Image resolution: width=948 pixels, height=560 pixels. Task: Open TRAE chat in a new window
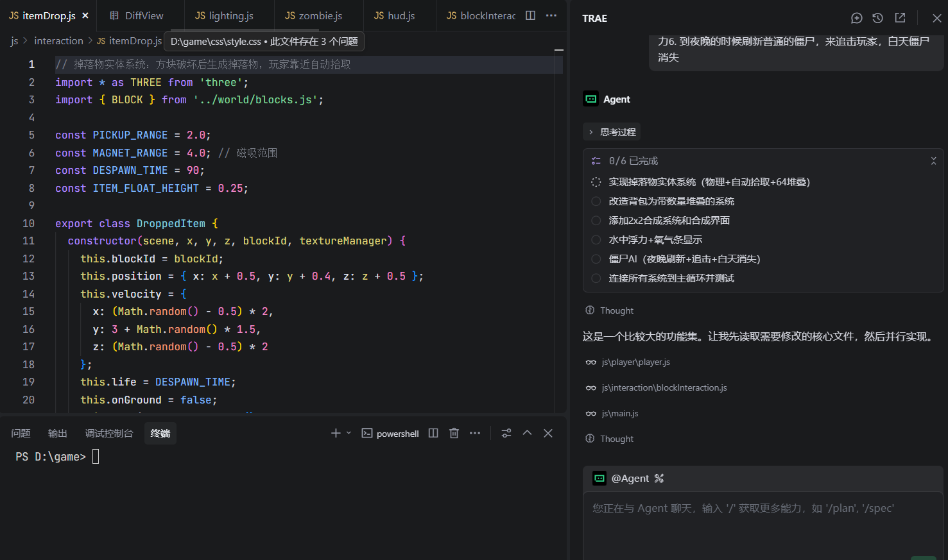(x=900, y=18)
